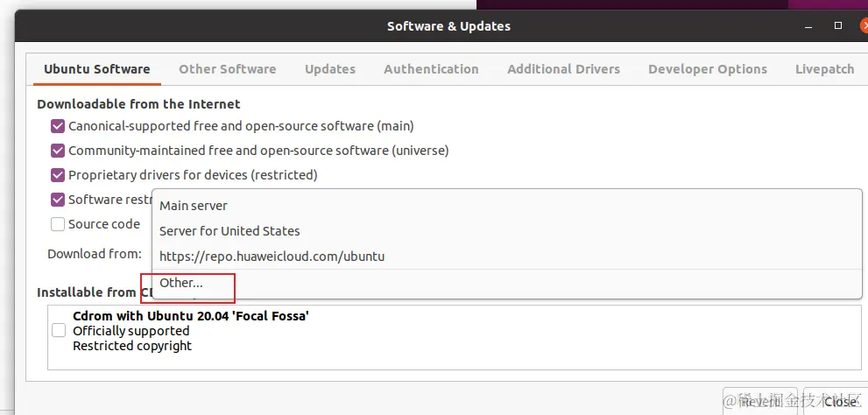Viewport: 868px width, 415px height.
Task: Enable the Cdrom with Ubuntu 20.04 checkbox
Action: [x=59, y=330]
